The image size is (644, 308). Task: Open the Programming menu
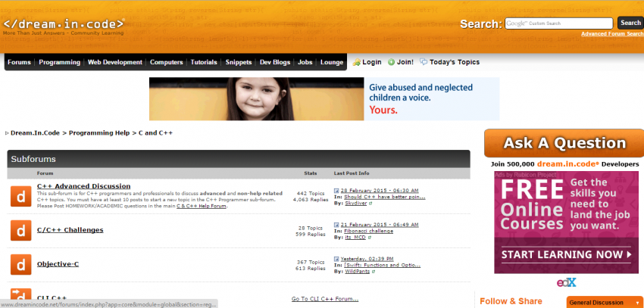[59, 62]
